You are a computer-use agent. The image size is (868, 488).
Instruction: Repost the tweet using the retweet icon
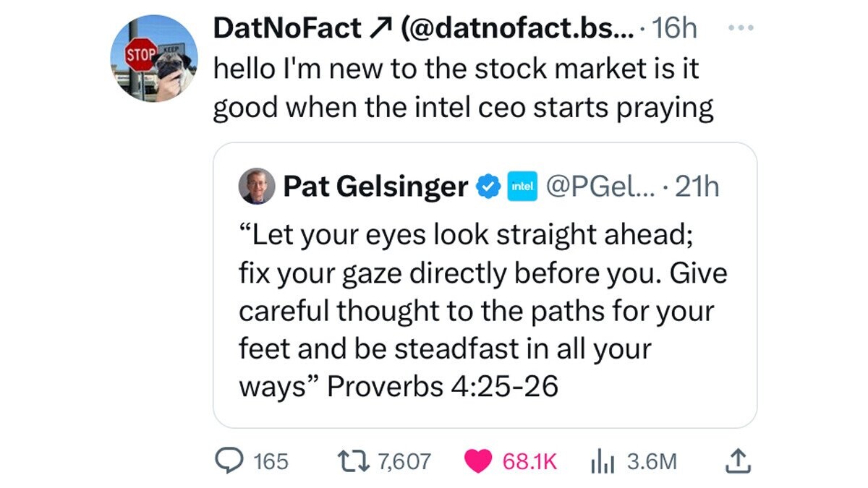pyautogui.click(x=353, y=461)
